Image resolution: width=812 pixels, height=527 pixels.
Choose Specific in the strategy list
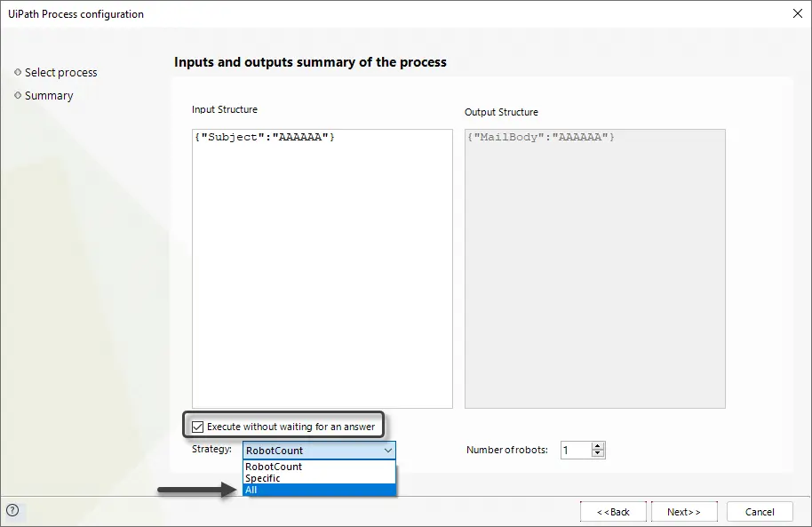point(319,478)
